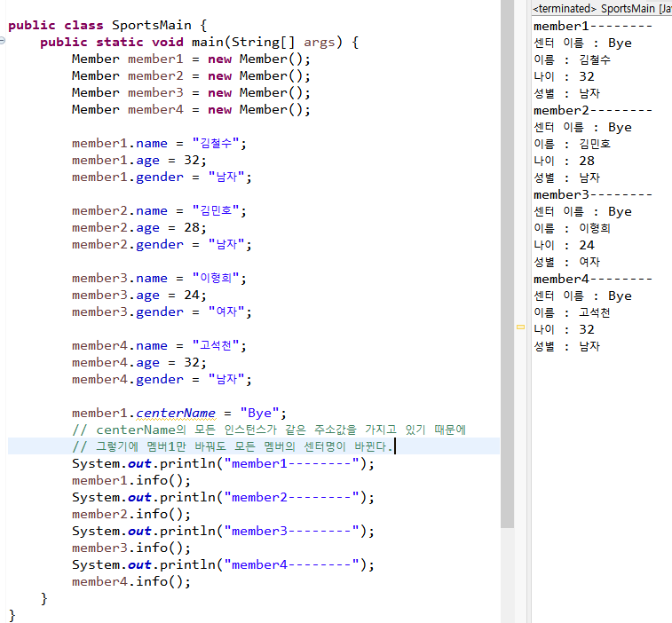Click the line member3.gender = "여자"
This screenshot has width=672, height=623.
[x=162, y=311]
